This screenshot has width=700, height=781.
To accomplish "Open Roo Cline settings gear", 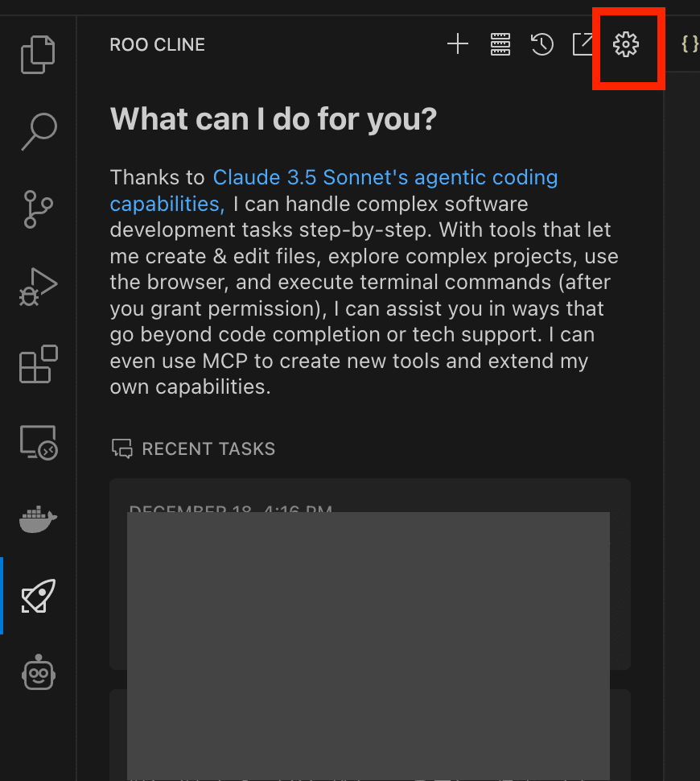I will (626, 44).
